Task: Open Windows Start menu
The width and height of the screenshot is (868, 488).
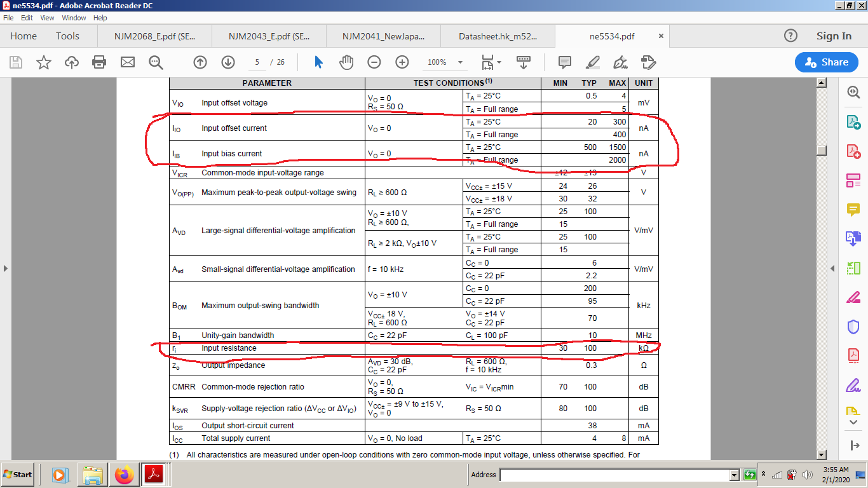Action: [x=18, y=475]
